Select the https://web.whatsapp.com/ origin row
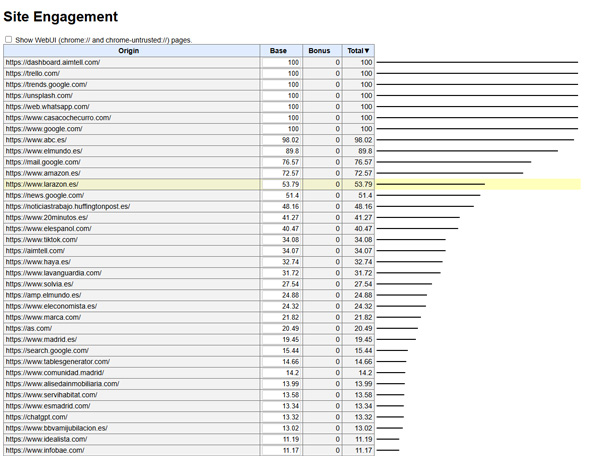The width and height of the screenshot is (600, 456). [x=130, y=107]
